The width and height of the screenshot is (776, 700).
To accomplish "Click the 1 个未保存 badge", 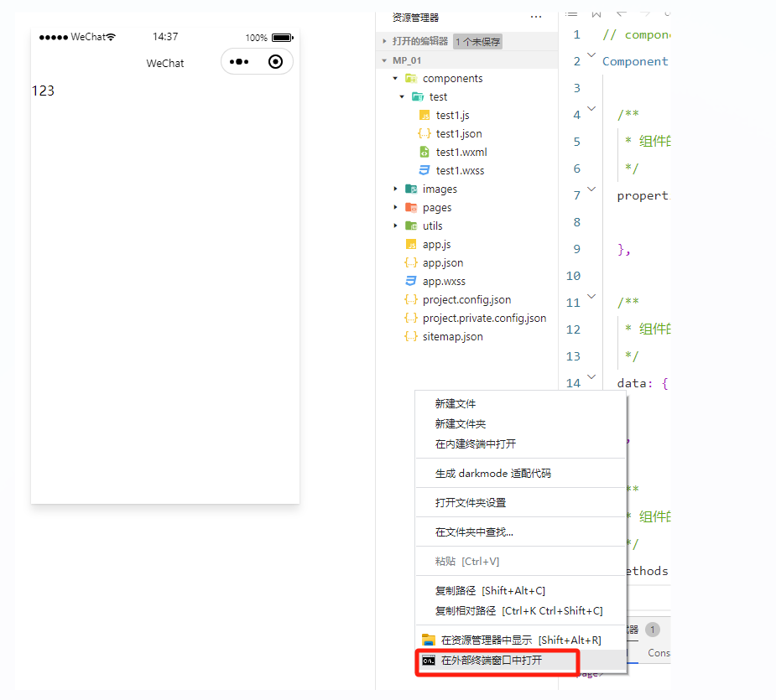I will 477,42.
